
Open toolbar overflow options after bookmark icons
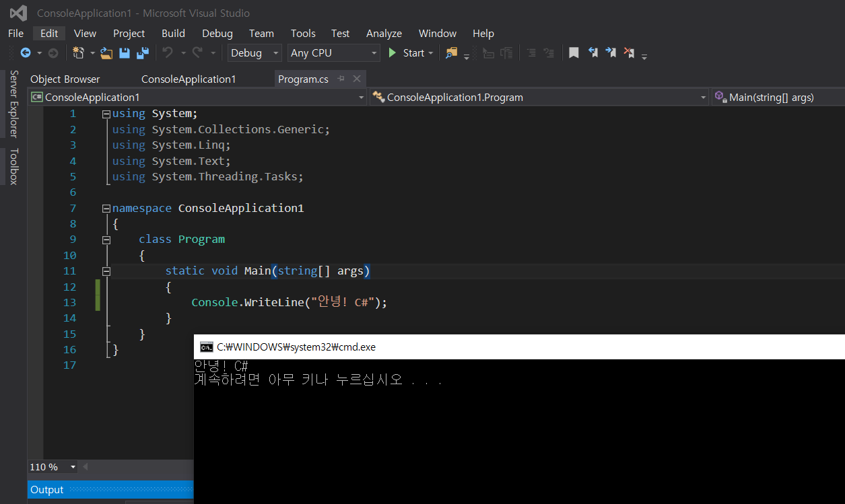(x=644, y=57)
